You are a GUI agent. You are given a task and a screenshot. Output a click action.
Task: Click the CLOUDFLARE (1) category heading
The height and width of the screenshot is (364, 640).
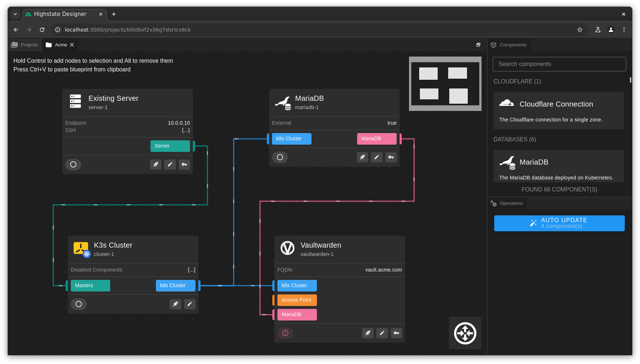pos(517,82)
